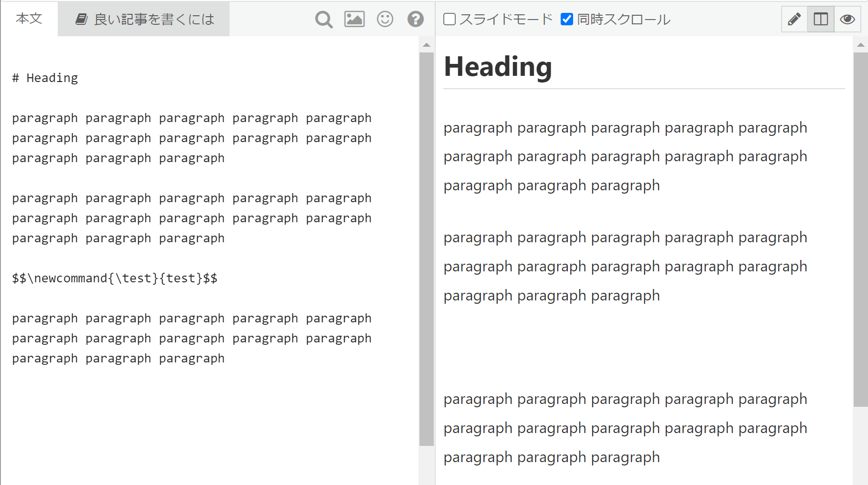Switch to editor-only pencil view

point(794,19)
